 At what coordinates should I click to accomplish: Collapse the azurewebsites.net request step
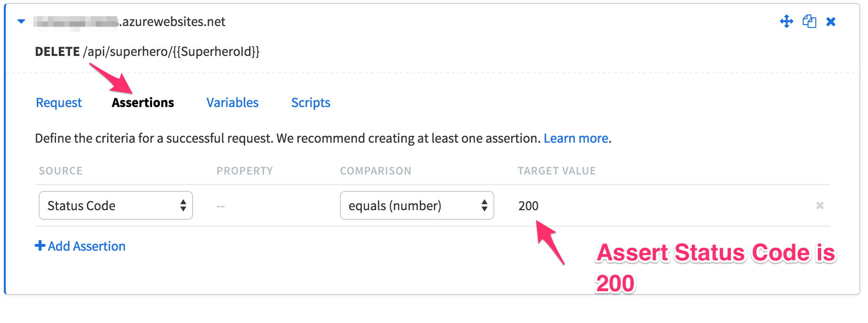tap(21, 21)
